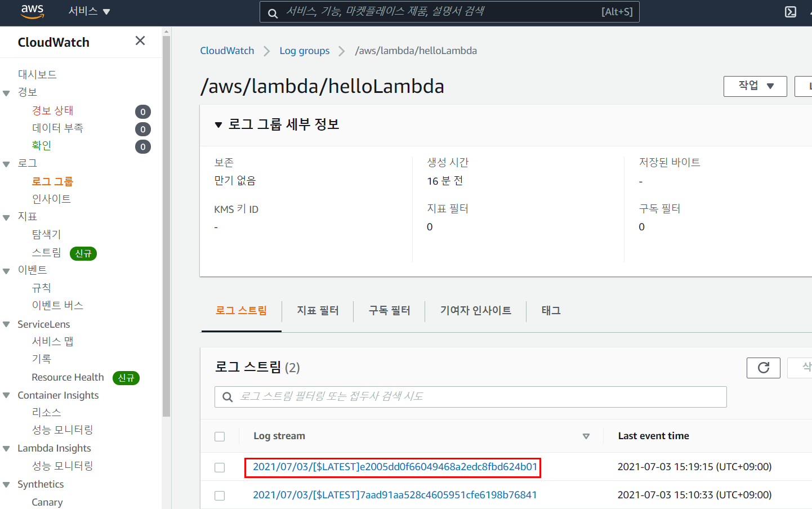Click the 만기 없음 retention value
812x509 pixels.
(235, 180)
